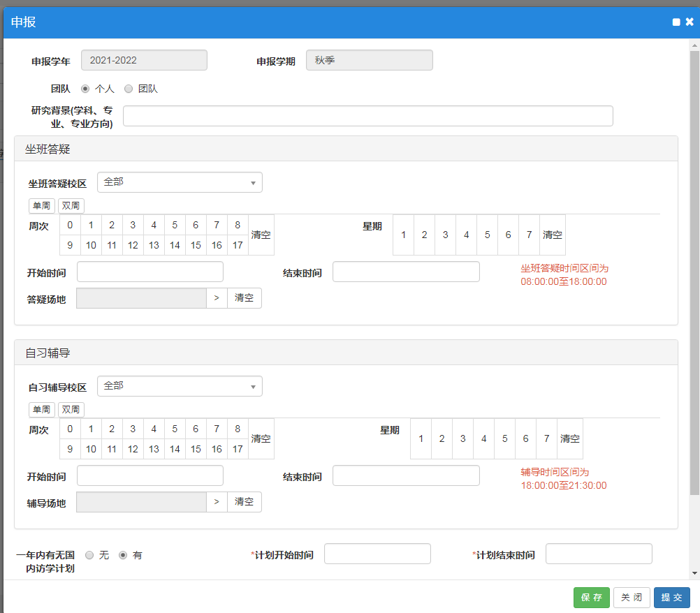Select 单周 in the 坐班答疑 section
Viewport: 700px width, 613px height.
[x=41, y=206]
